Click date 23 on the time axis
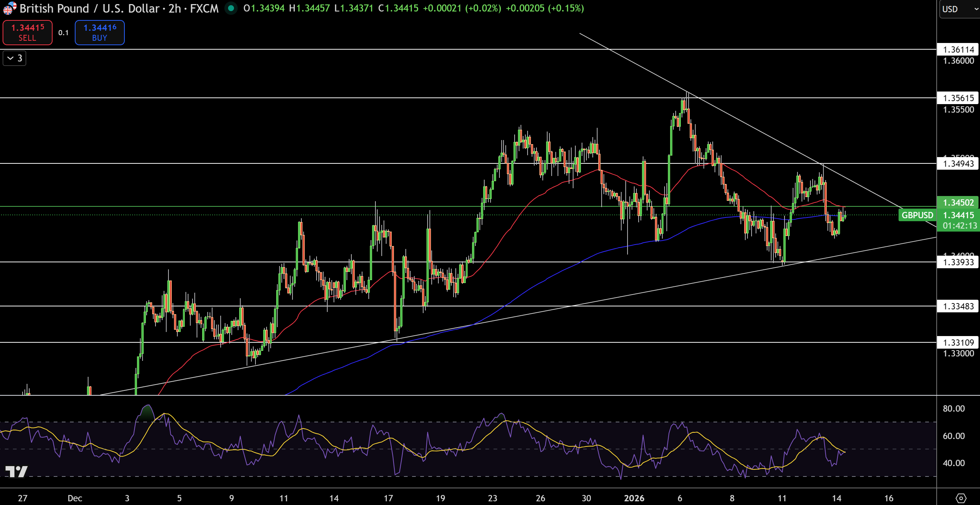The width and height of the screenshot is (980, 505). (x=492, y=498)
